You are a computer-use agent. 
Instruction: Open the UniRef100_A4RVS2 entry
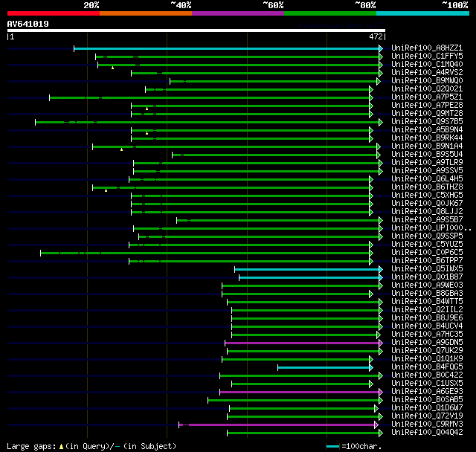427,73
